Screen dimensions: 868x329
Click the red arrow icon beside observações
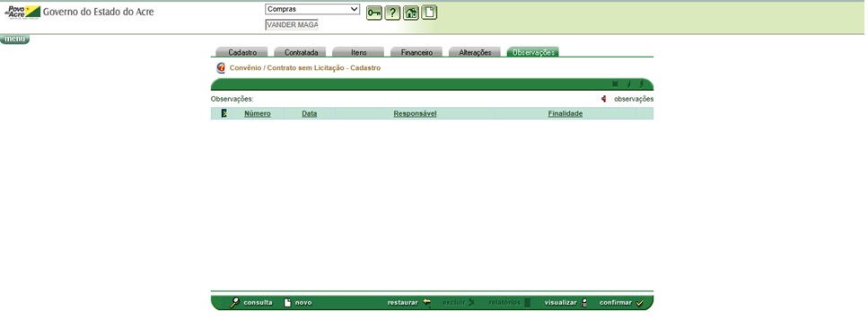pos(604,99)
